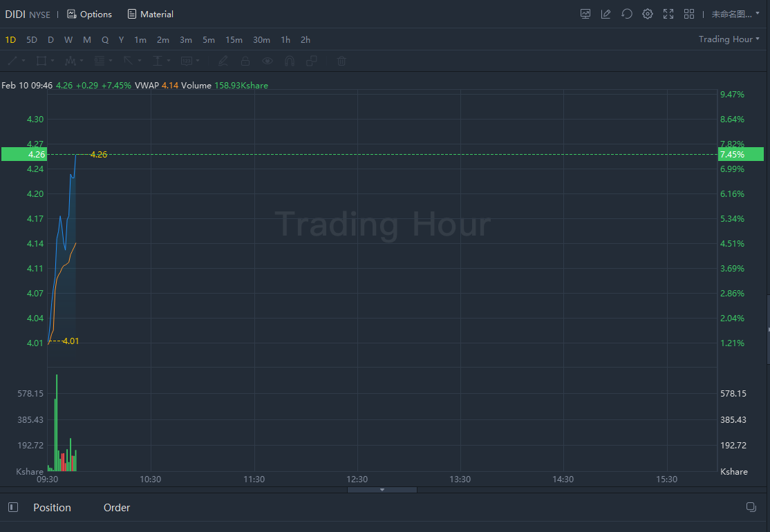Image resolution: width=770 pixels, height=532 pixels.
Task: Switch to the Y yearly period
Action: [x=121, y=40]
